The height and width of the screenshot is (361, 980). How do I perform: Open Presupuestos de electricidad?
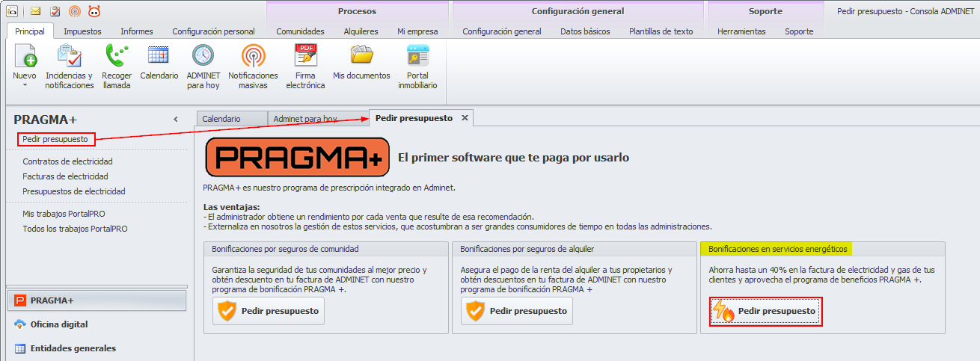74,191
